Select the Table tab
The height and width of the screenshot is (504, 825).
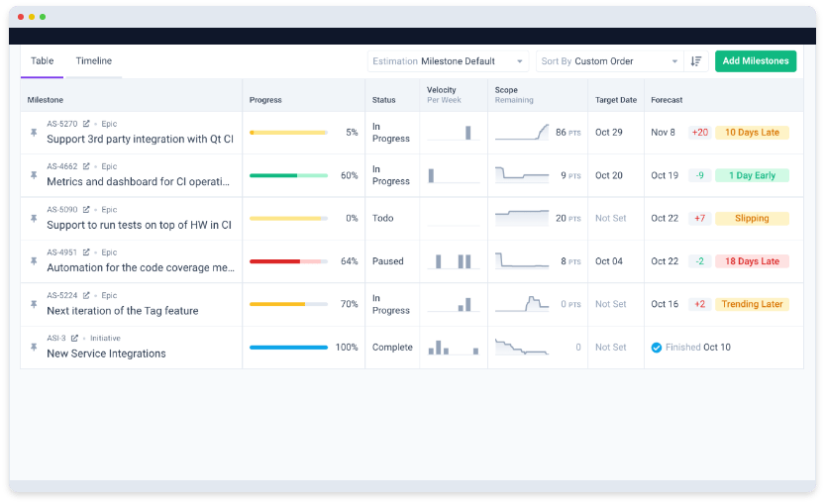point(43,61)
